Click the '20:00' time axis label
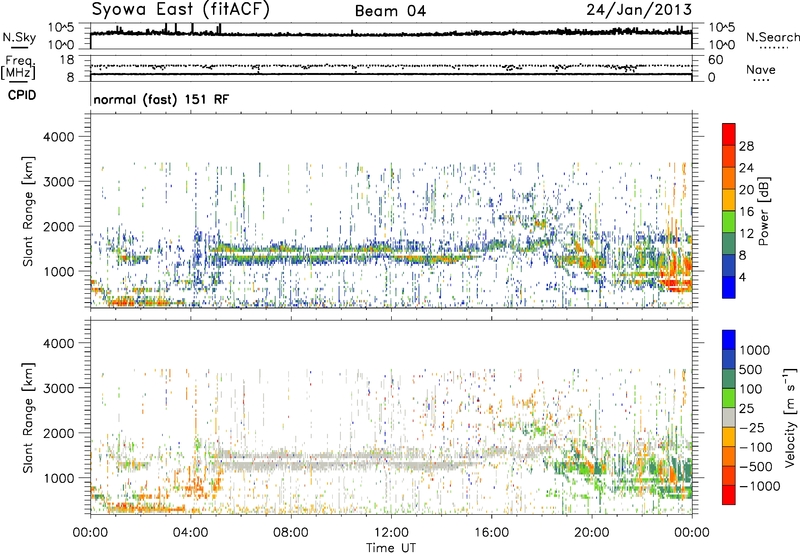The height and width of the screenshot is (554, 800). 591,533
